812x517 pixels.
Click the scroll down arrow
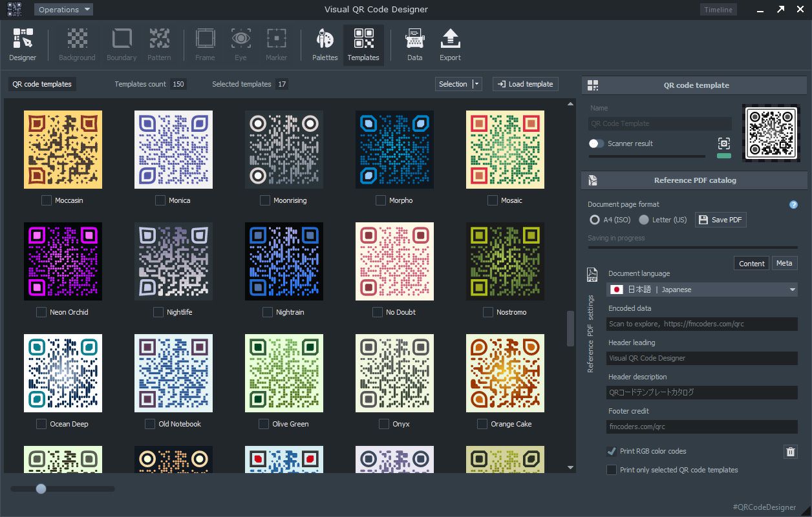pyautogui.click(x=570, y=467)
